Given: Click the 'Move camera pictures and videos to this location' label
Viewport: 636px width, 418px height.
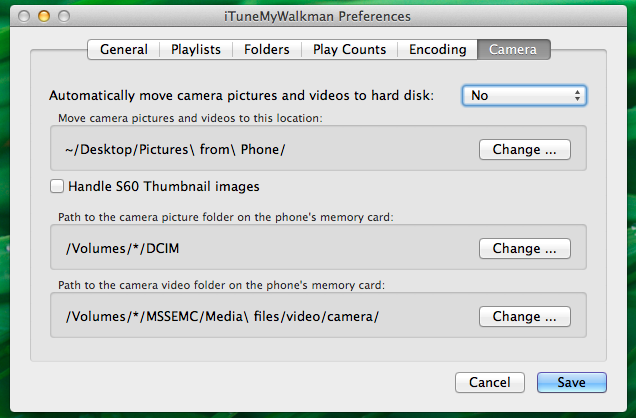Looking at the screenshot, I should pyautogui.click(x=190, y=118).
